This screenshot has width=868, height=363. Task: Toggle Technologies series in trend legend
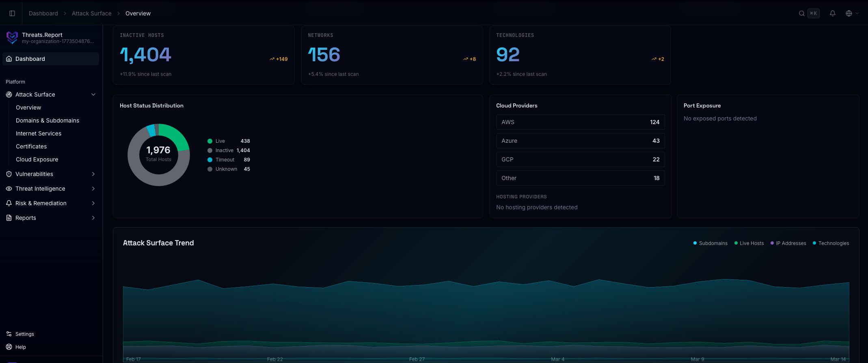click(831, 243)
